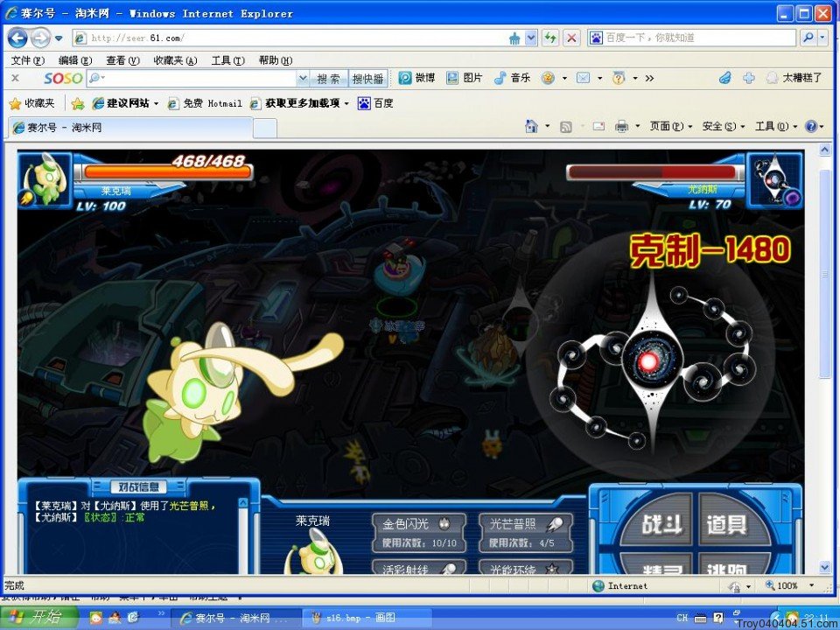This screenshot has height=630, width=840.
Task: Click the Print icon in command bar
Action: point(621,126)
